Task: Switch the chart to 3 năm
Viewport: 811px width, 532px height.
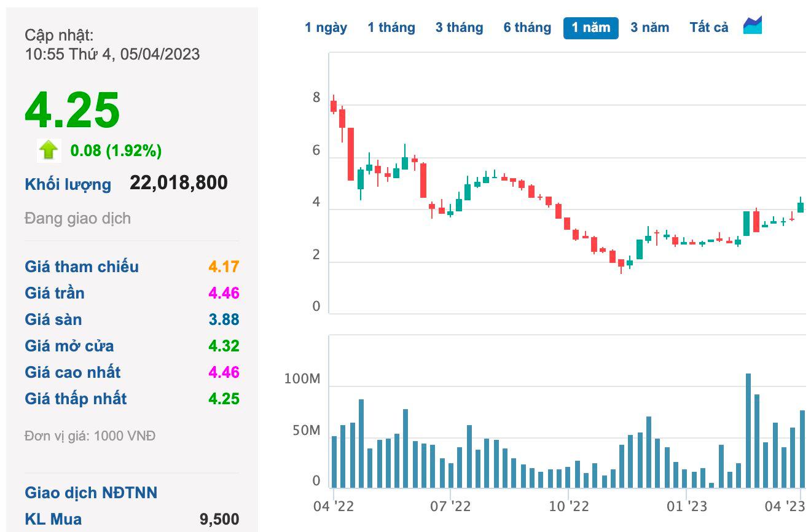Action: coord(649,28)
